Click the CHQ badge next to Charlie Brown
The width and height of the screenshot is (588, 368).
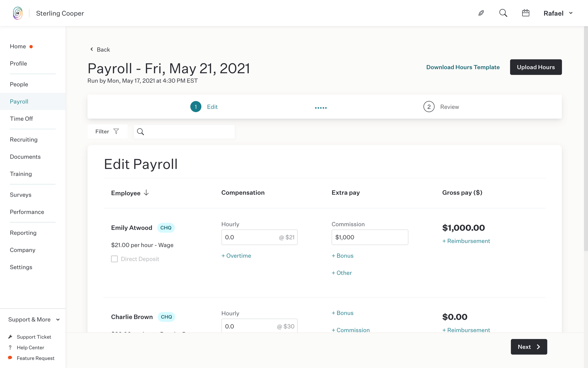tap(166, 317)
